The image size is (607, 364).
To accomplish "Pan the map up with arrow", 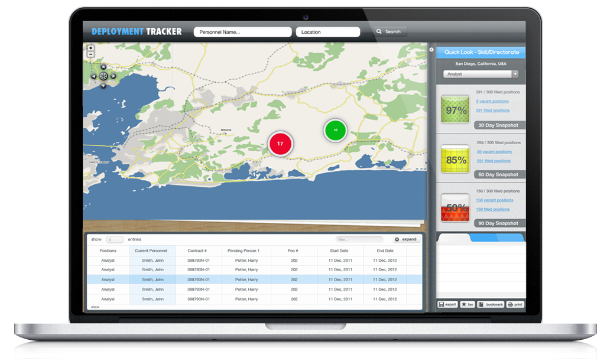I will (103, 67).
